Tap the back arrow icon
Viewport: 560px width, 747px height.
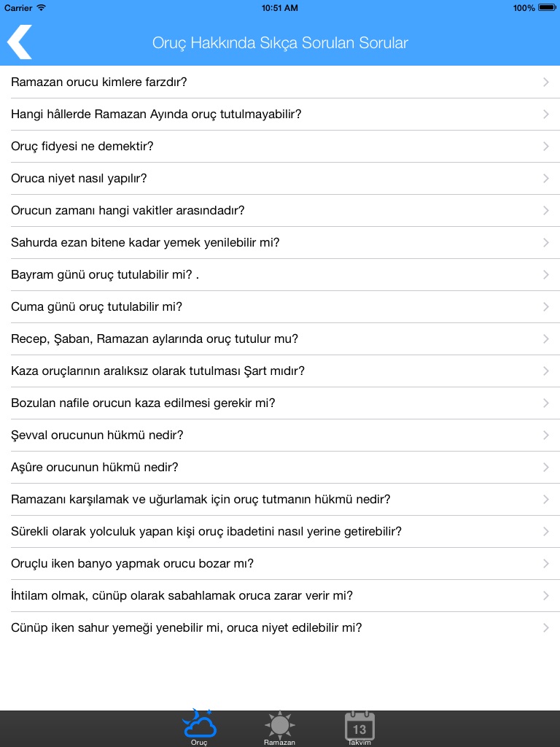(x=20, y=42)
